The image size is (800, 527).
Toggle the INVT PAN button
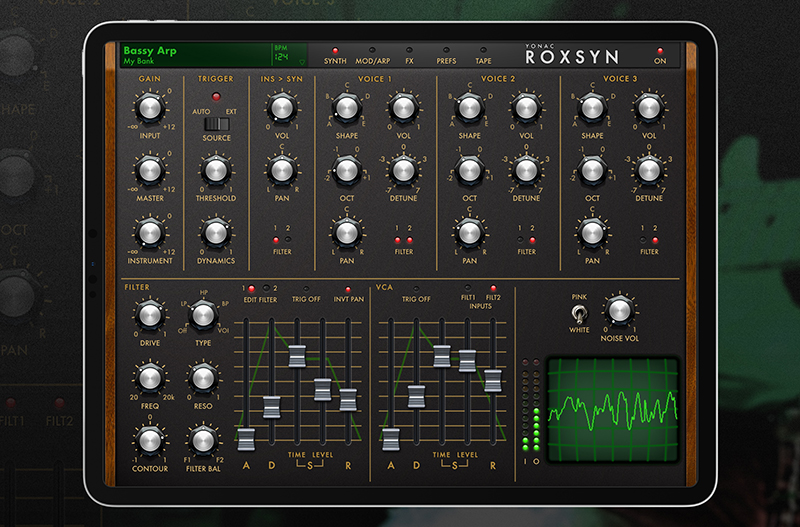click(x=348, y=289)
